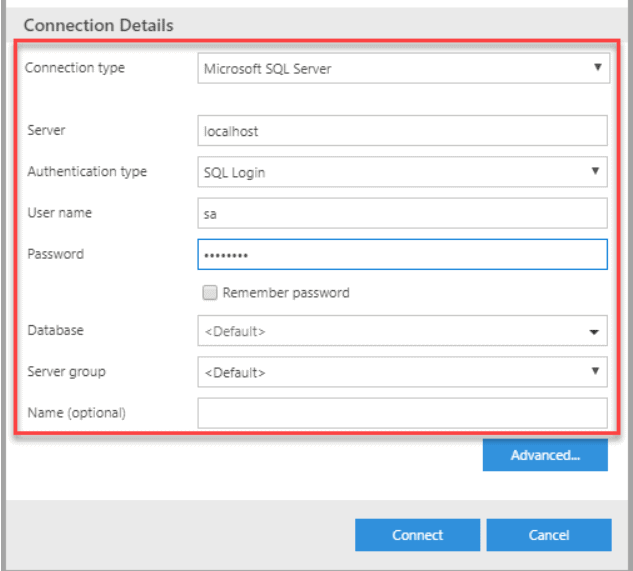Viewport: 633px width, 571px height.
Task: Enable the Remember password checkbox
Action: point(209,293)
